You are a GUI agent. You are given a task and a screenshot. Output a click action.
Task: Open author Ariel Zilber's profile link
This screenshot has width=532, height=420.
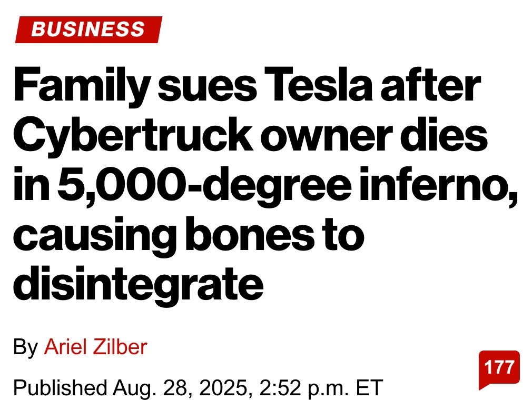tap(95, 347)
